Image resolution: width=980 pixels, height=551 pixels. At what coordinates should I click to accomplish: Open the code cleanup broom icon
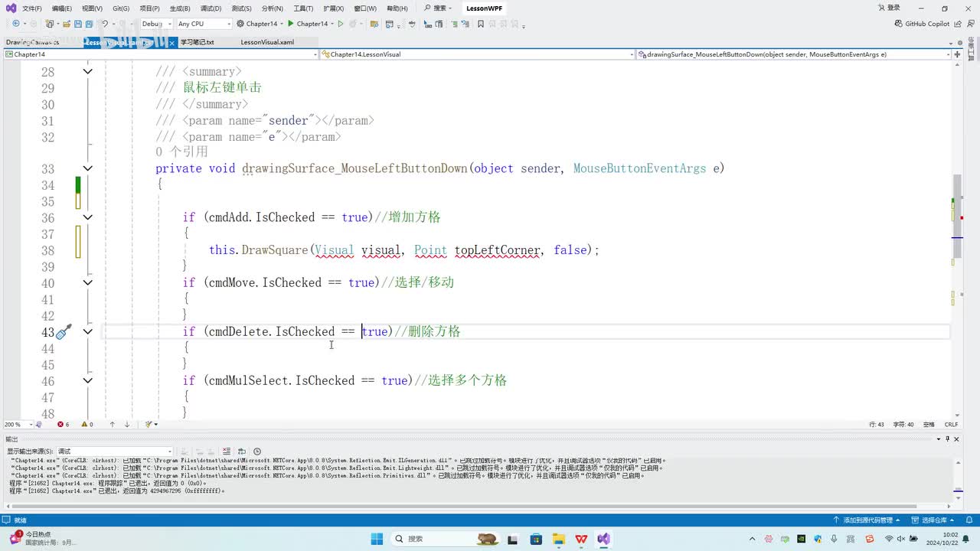click(149, 424)
